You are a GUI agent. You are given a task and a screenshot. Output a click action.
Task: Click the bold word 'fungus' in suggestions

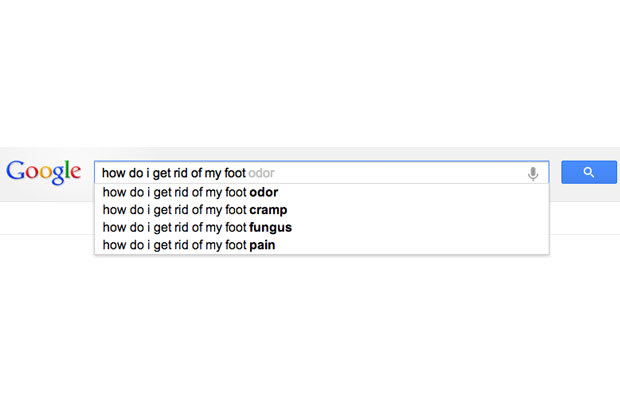point(270,228)
